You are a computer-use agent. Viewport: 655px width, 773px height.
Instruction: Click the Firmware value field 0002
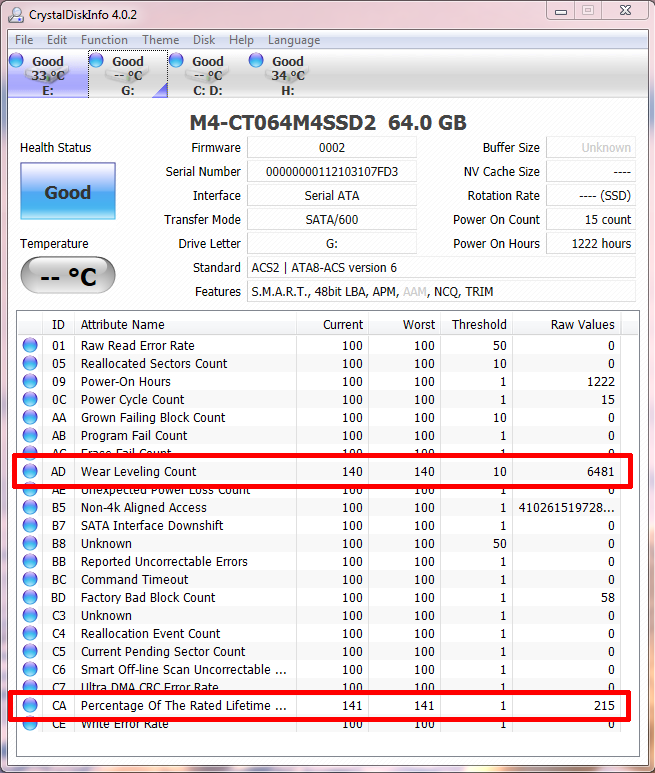[x=332, y=147]
